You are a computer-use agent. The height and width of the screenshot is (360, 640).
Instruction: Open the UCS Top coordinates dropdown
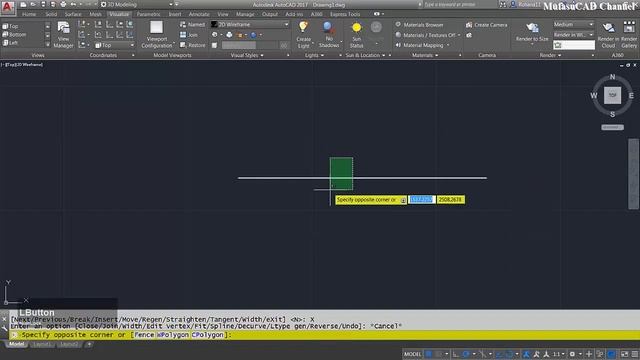(x=114, y=45)
